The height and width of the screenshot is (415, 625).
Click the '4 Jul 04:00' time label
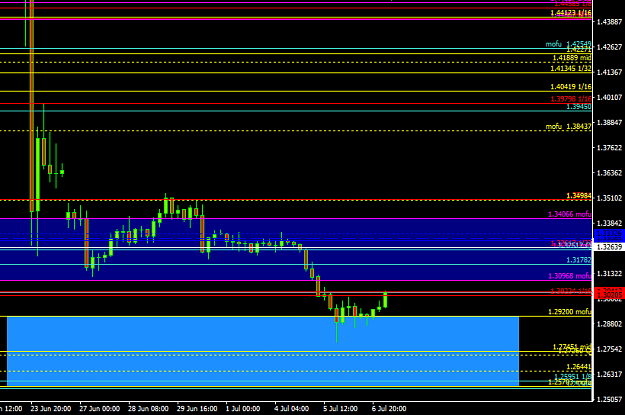[291, 409]
